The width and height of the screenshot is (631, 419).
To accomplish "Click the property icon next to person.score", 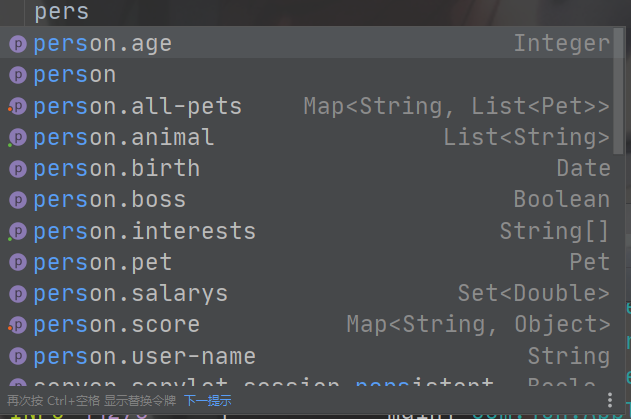I will pyautogui.click(x=17, y=326).
